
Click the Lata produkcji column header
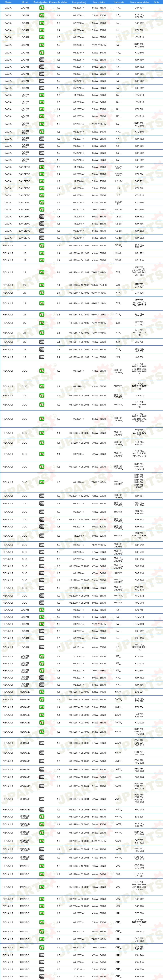79,2
